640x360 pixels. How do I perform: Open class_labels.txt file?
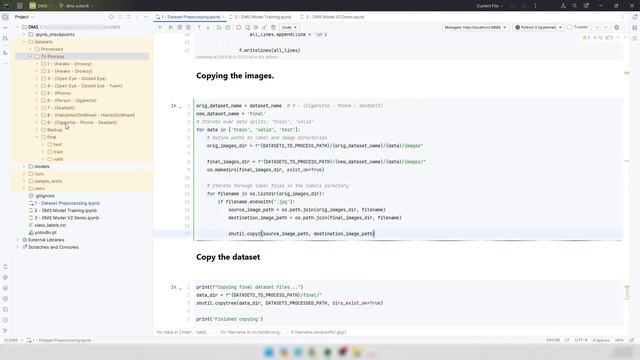(50, 225)
